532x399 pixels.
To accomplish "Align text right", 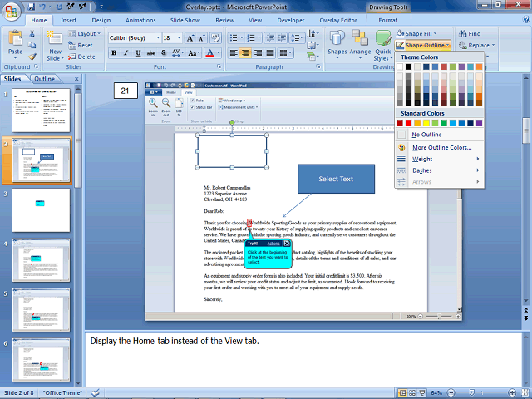I will pos(258,52).
